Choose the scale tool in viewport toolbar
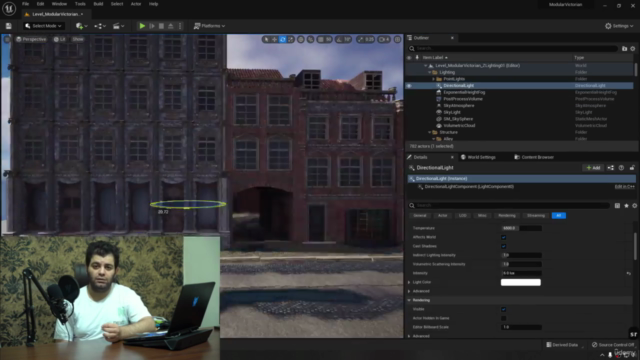The image size is (640, 360). [291, 39]
